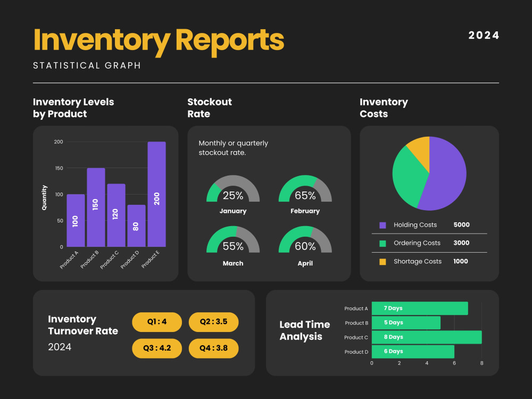Click the yellow Shortage Costs legend swatch

point(383,262)
